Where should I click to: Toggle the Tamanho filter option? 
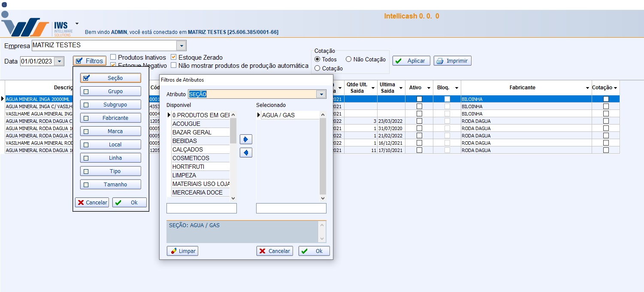pyautogui.click(x=110, y=185)
